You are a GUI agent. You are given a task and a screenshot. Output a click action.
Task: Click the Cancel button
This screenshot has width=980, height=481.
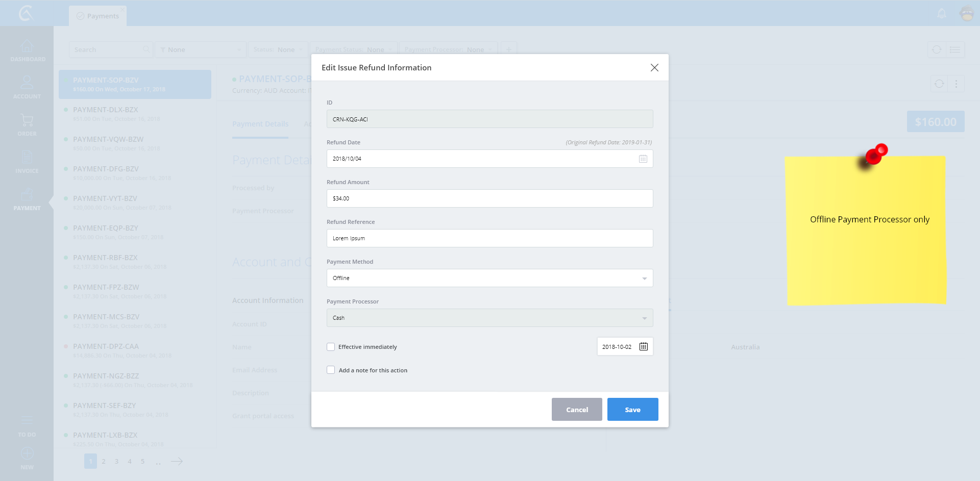tap(577, 410)
